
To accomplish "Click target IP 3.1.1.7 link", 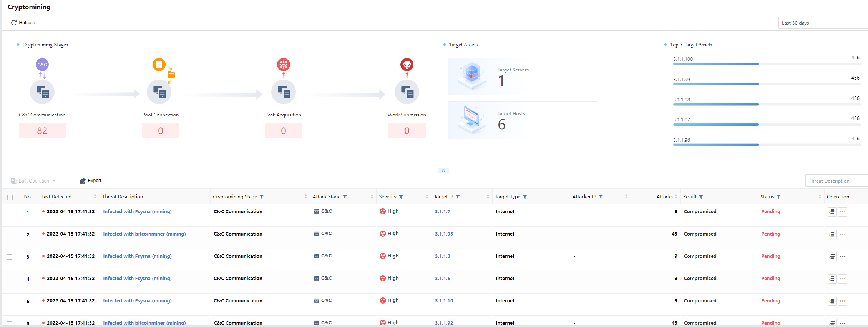I will (x=442, y=212).
